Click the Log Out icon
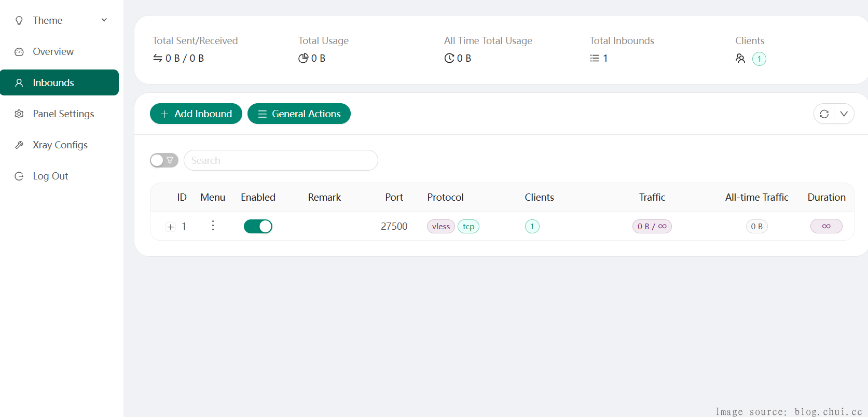Viewport: 868px width, 417px height. (x=19, y=176)
